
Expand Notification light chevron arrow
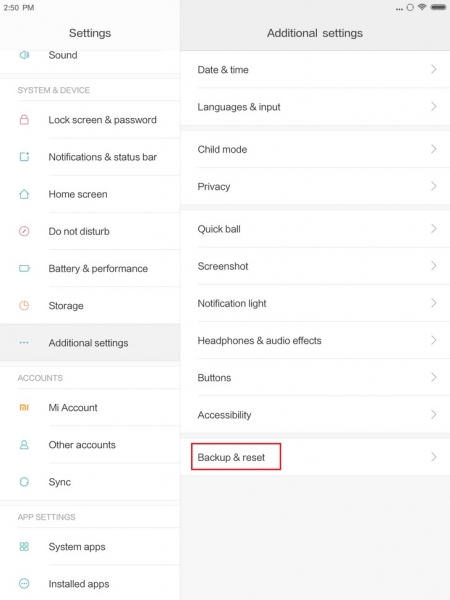click(x=434, y=303)
